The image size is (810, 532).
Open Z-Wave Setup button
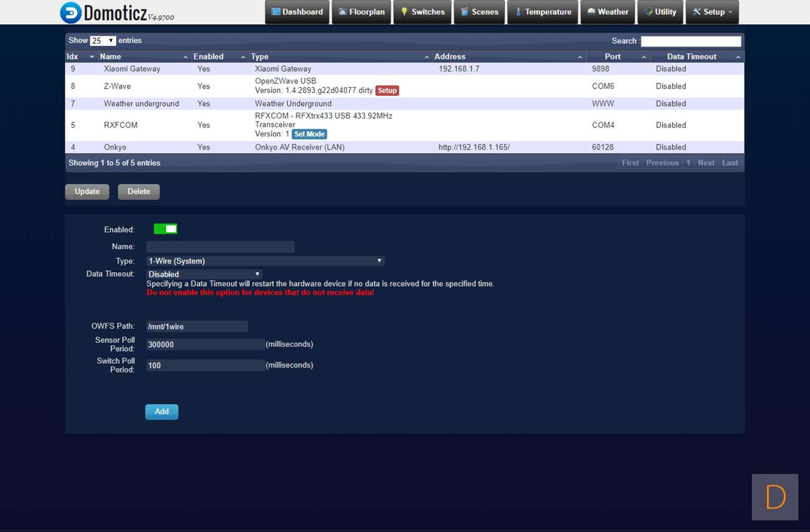point(387,91)
